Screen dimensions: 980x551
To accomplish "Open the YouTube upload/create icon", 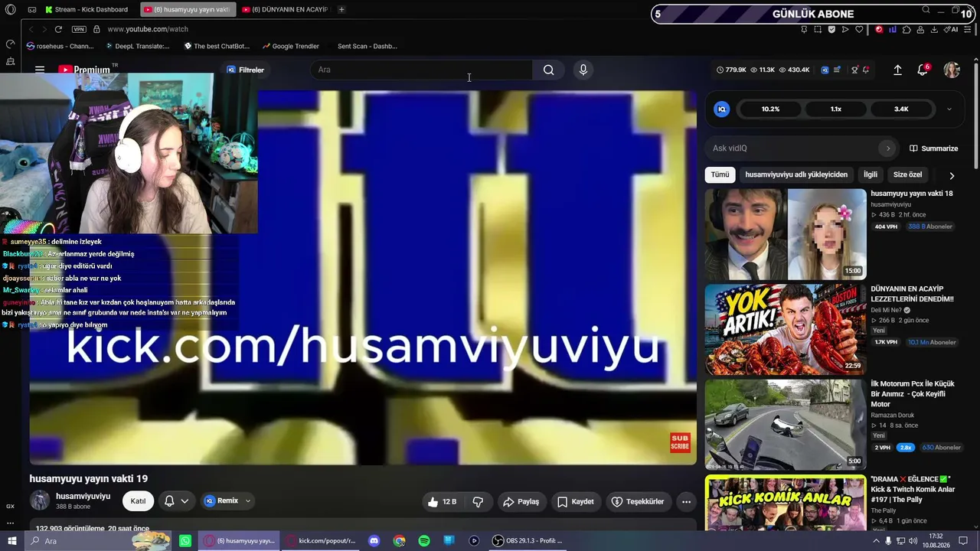I will pyautogui.click(x=897, y=70).
